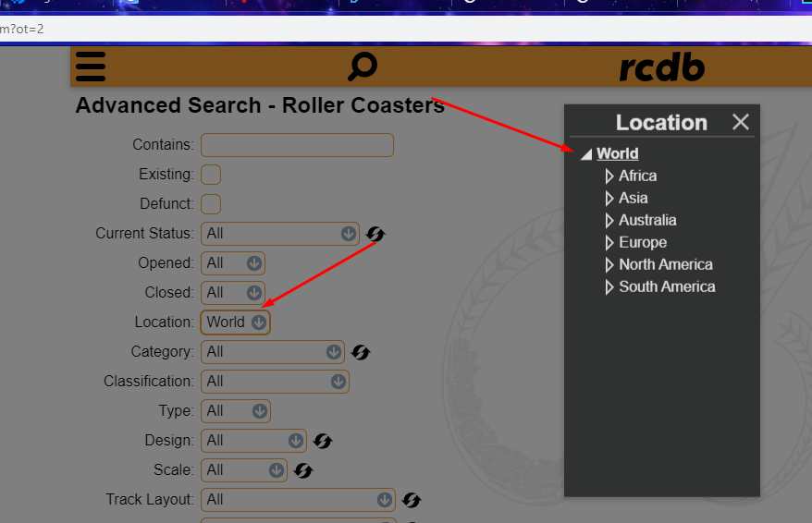Click the swap icon beside Scale
812x523 pixels.
click(303, 470)
